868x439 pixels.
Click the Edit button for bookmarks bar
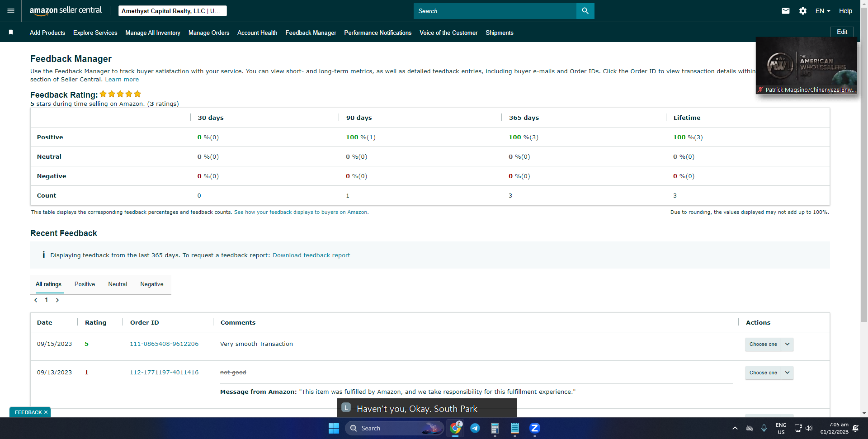pyautogui.click(x=842, y=32)
